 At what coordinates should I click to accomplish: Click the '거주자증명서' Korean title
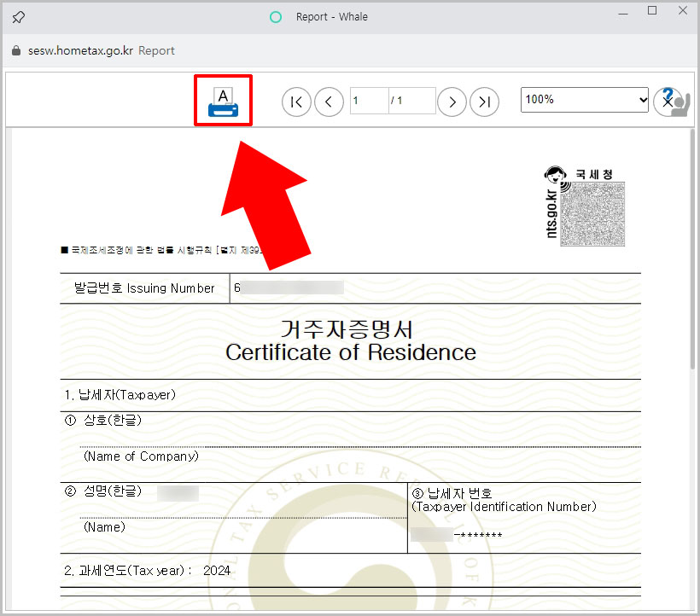[347, 329]
